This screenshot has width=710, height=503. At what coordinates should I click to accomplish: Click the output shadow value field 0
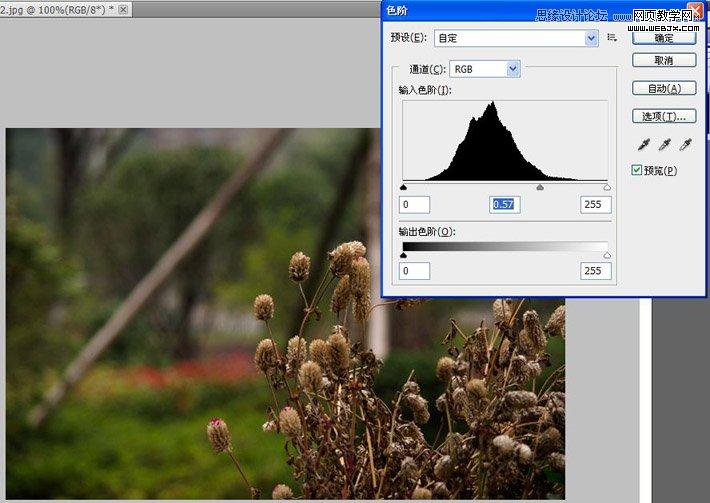pos(414,271)
